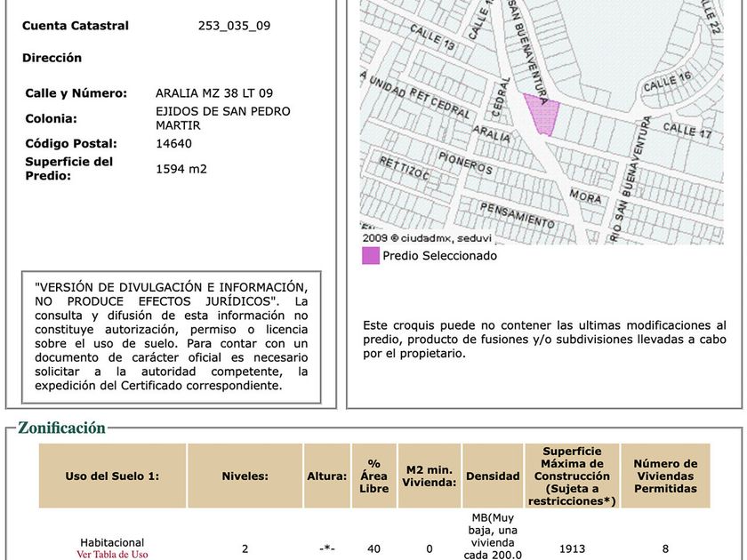
Task: Click the CALLE 16 street label on map
Action: pos(667,83)
